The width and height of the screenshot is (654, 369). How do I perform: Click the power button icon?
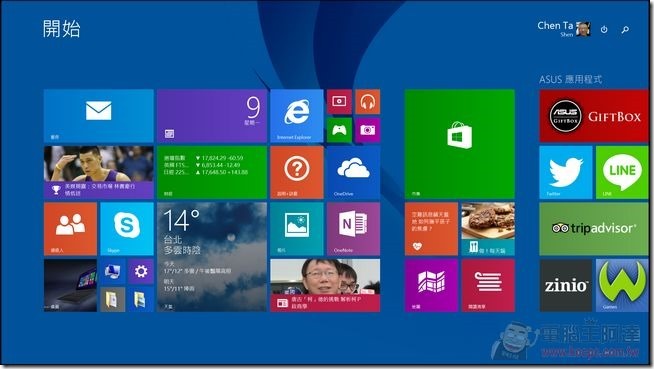604,30
